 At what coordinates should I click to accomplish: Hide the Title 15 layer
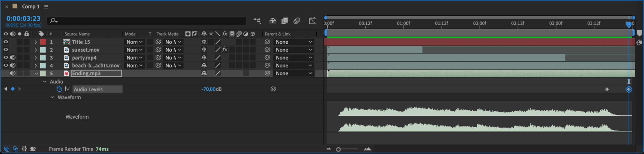(6, 42)
